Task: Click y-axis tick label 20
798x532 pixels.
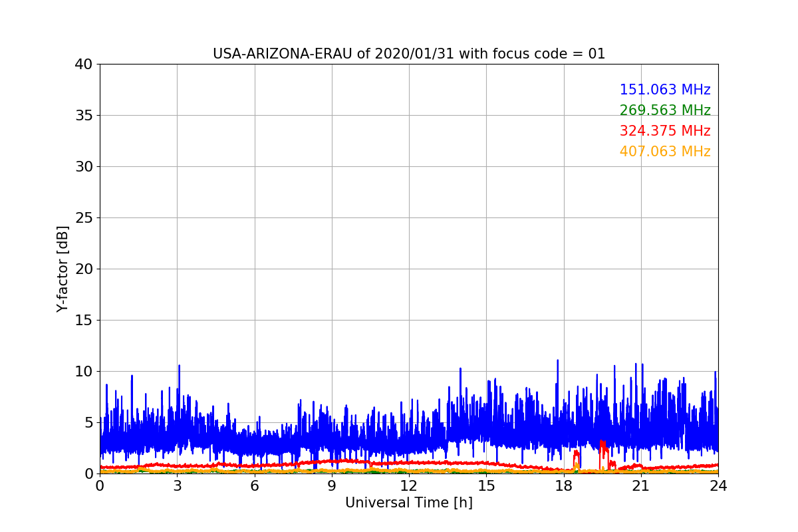Action: click(84, 269)
